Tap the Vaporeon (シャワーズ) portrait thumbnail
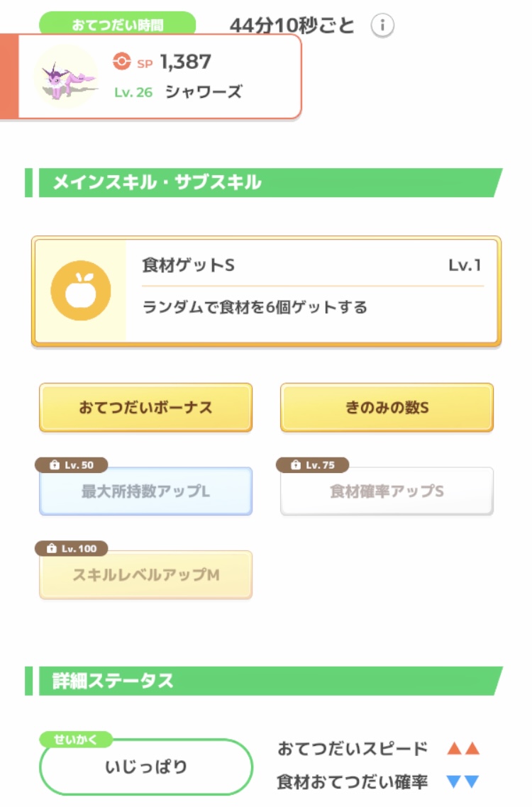Viewport: 532px width, 807px height. (66, 77)
